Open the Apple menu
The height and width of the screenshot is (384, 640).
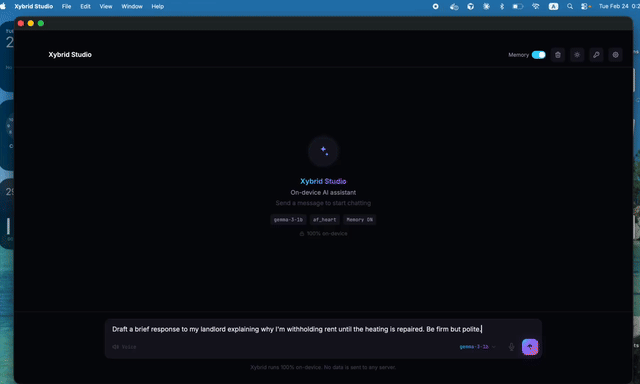(3, 6)
